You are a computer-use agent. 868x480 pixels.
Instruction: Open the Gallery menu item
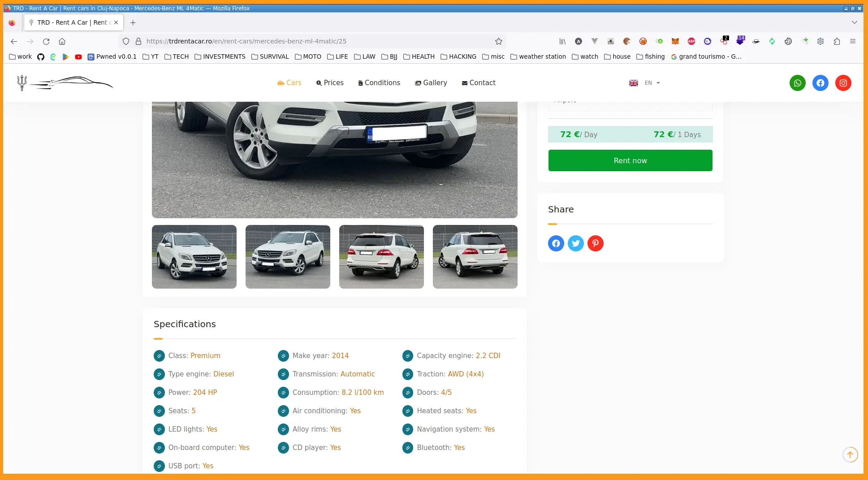(x=431, y=83)
